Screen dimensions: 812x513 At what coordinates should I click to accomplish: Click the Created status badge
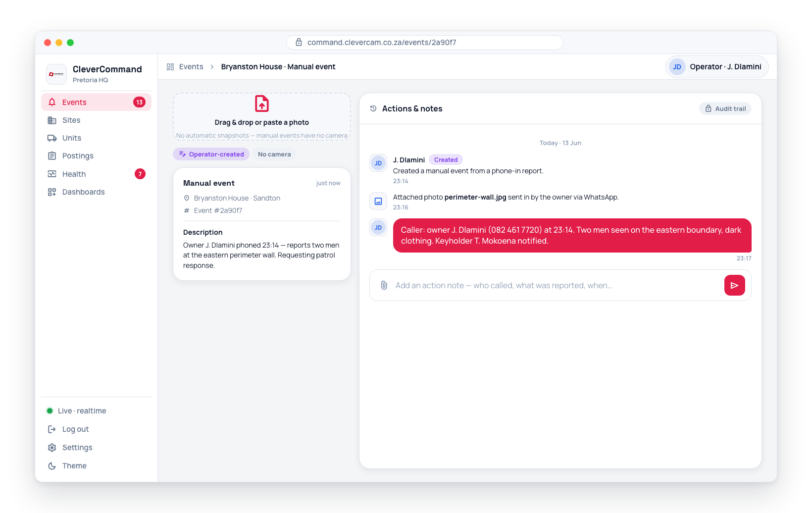pyautogui.click(x=446, y=159)
